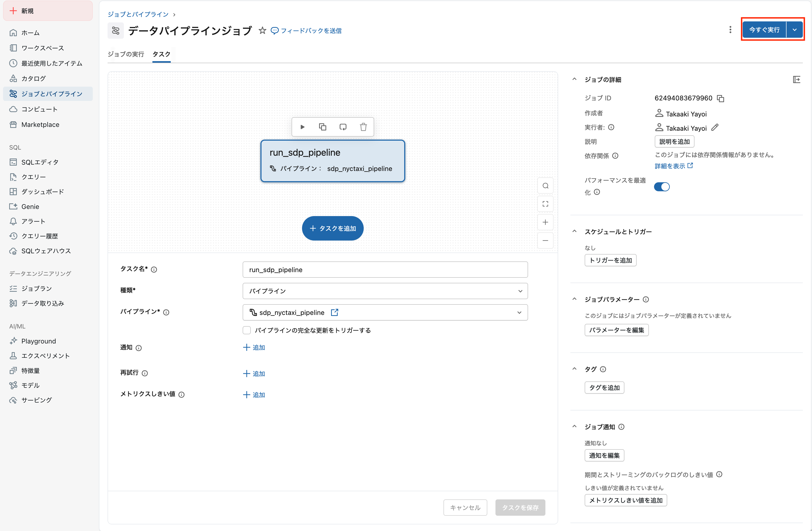Run the run_sdp_pipeline task from canvas toolbar
Image resolution: width=812 pixels, height=531 pixels.
coord(302,127)
